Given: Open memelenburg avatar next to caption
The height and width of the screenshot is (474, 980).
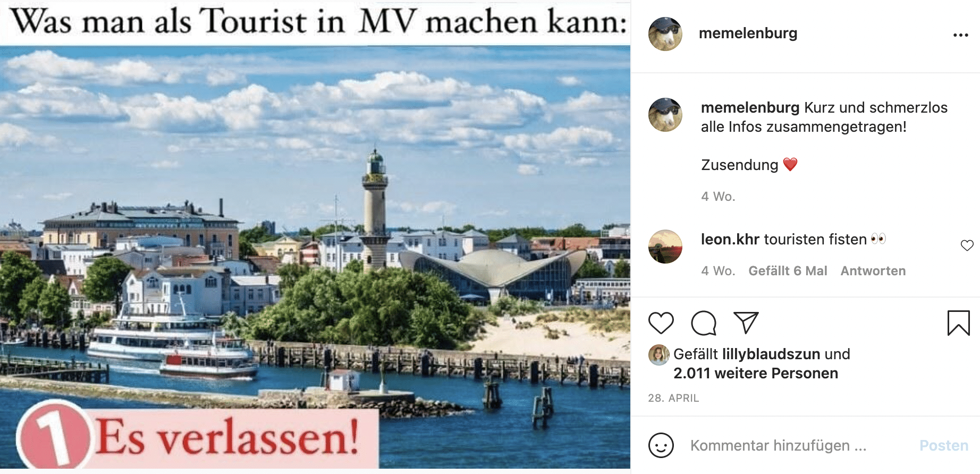Looking at the screenshot, I should point(665,115).
